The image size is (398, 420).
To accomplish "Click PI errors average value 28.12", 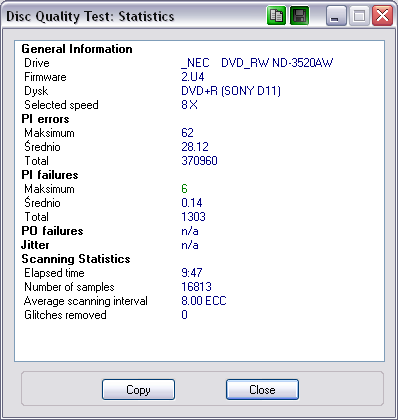I will (195, 147).
